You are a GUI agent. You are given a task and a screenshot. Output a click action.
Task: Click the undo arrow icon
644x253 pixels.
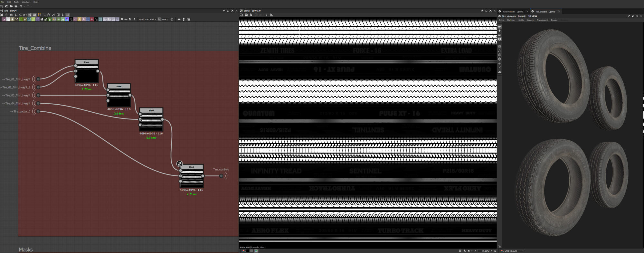pos(21,6)
